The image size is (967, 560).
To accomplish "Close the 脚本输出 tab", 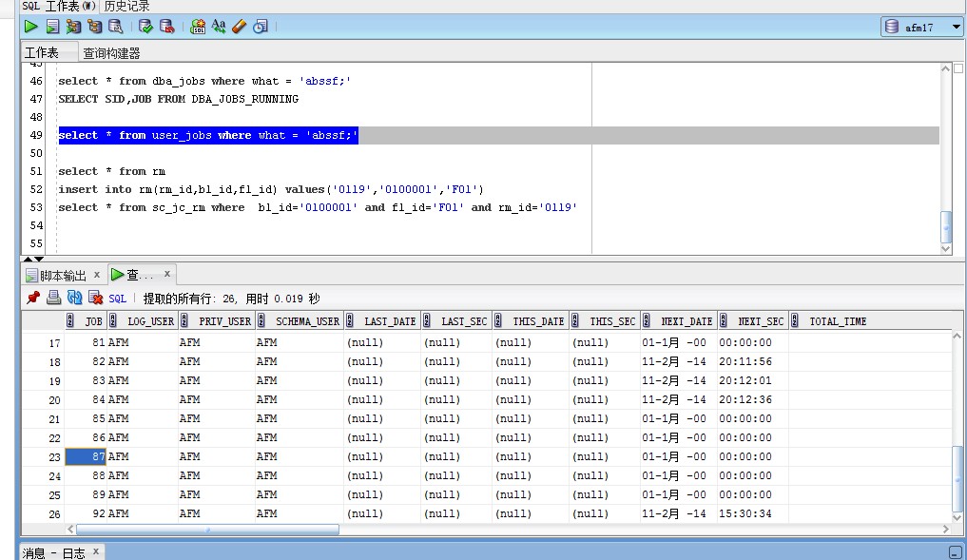I will click(x=97, y=275).
